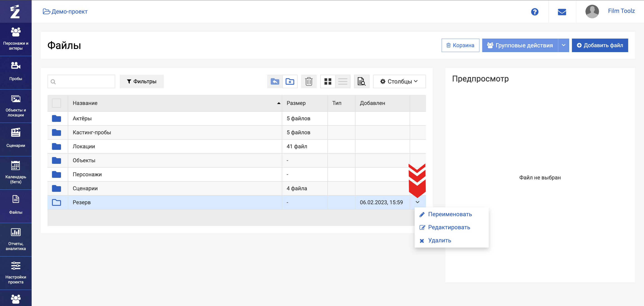This screenshot has height=306, width=644.
Task: Click the trash delete toolbar icon
Action: 309,81
